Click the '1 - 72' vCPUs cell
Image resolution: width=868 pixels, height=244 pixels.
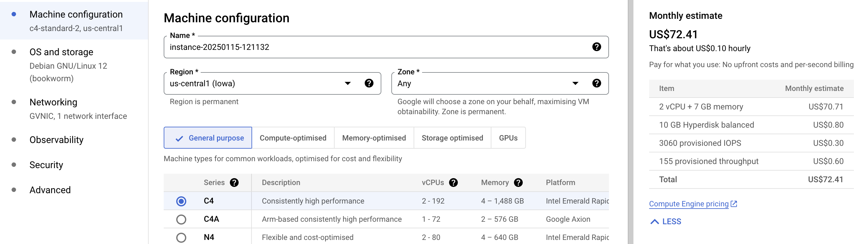(x=431, y=220)
